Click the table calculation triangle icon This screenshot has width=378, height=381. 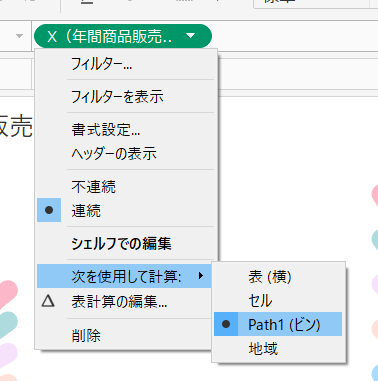tap(48, 301)
